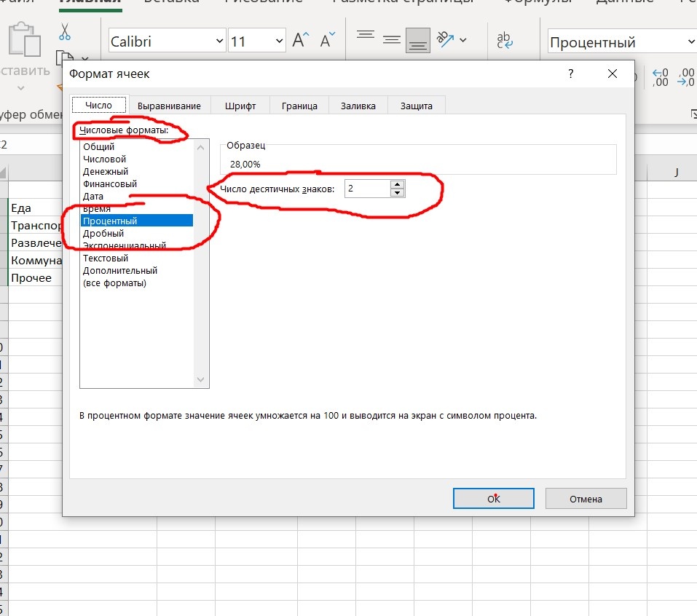Click the Cut scissors icon
697x616 pixels.
[65, 32]
